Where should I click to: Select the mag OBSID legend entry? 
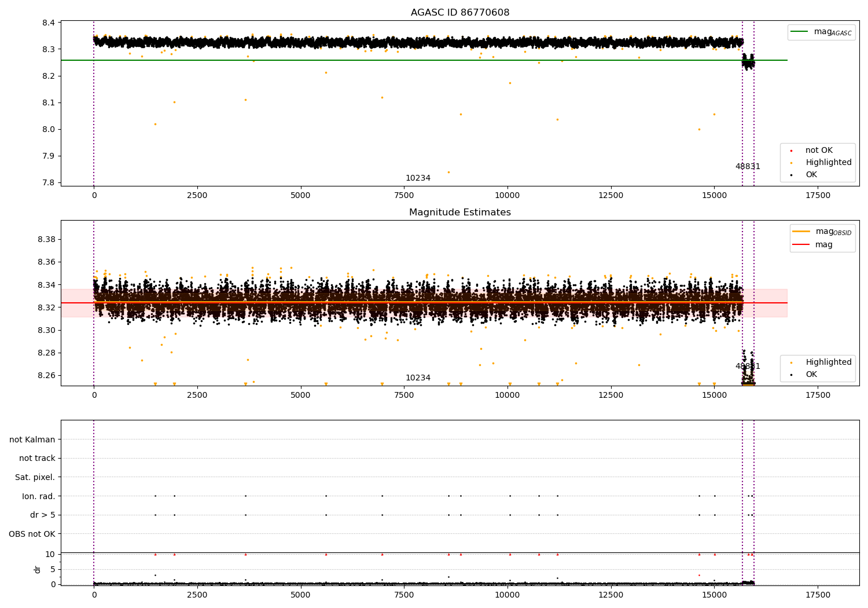[x=822, y=232]
